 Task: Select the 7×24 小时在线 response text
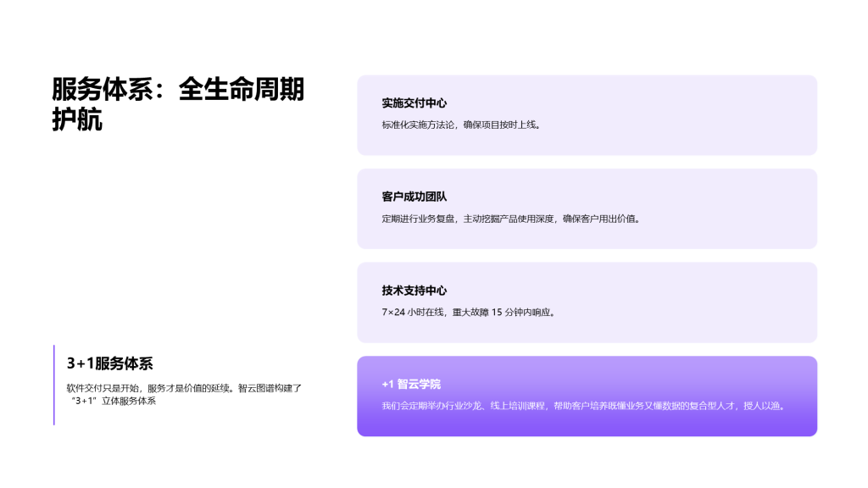411,311
